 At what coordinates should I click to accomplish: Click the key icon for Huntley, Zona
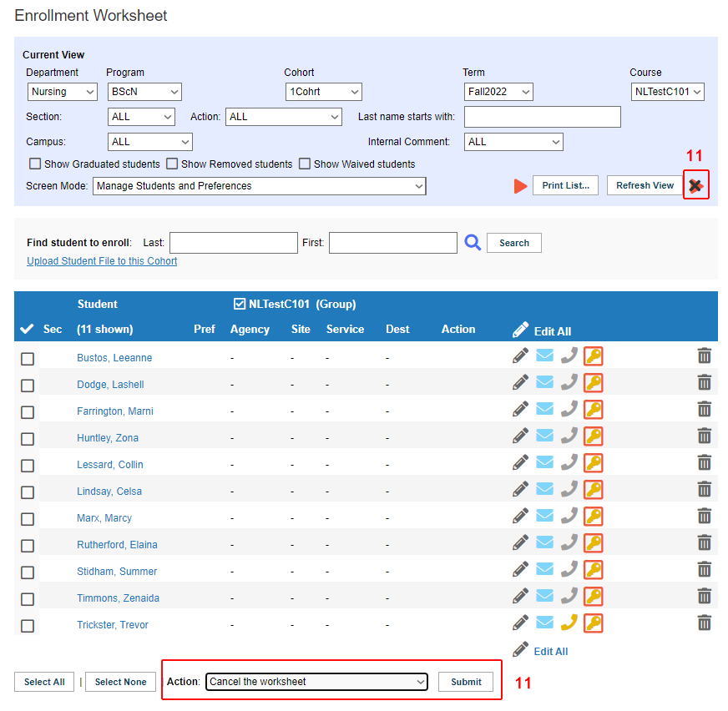pos(594,436)
